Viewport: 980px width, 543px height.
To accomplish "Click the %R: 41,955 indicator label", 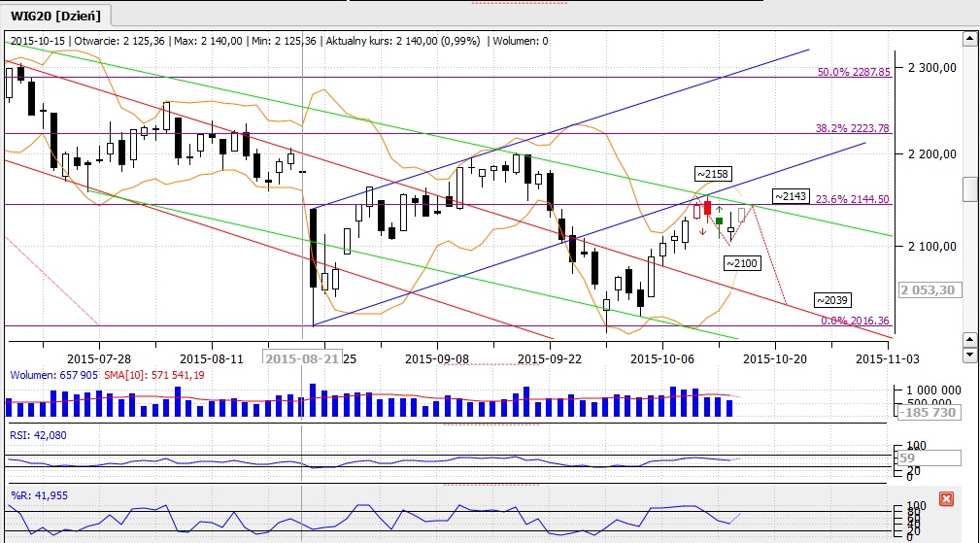I will click(x=39, y=495).
